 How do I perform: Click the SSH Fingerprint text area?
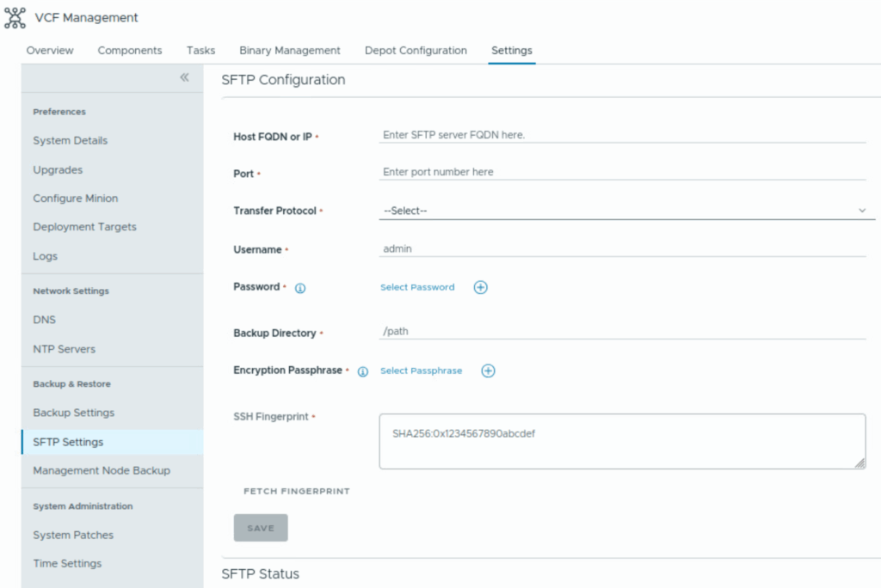[x=622, y=441]
